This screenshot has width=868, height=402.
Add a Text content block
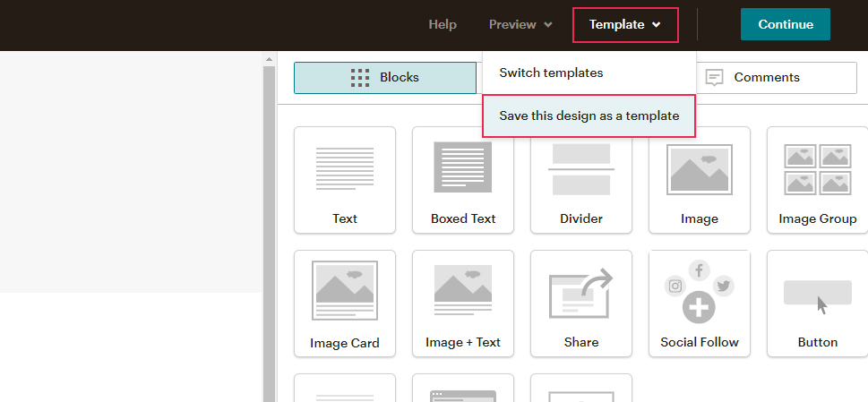point(345,180)
